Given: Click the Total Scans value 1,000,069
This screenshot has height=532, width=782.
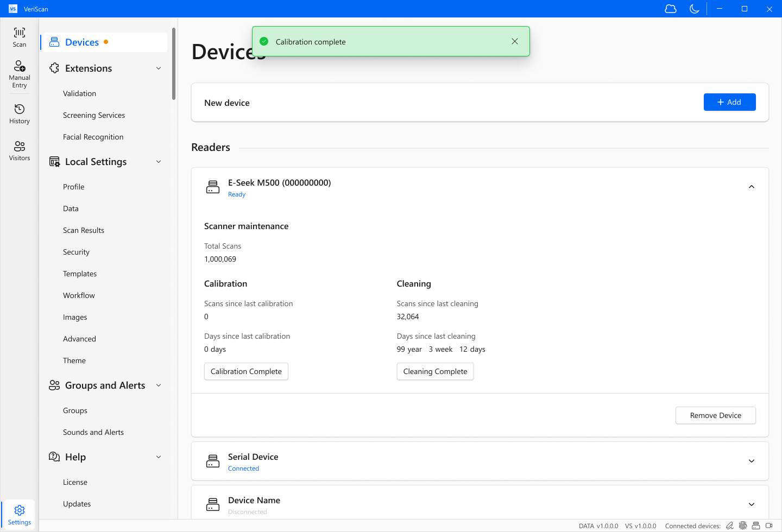Looking at the screenshot, I should (x=220, y=259).
